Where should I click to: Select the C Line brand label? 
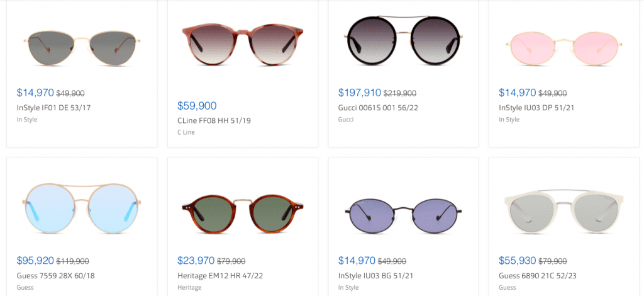coord(186,132)
